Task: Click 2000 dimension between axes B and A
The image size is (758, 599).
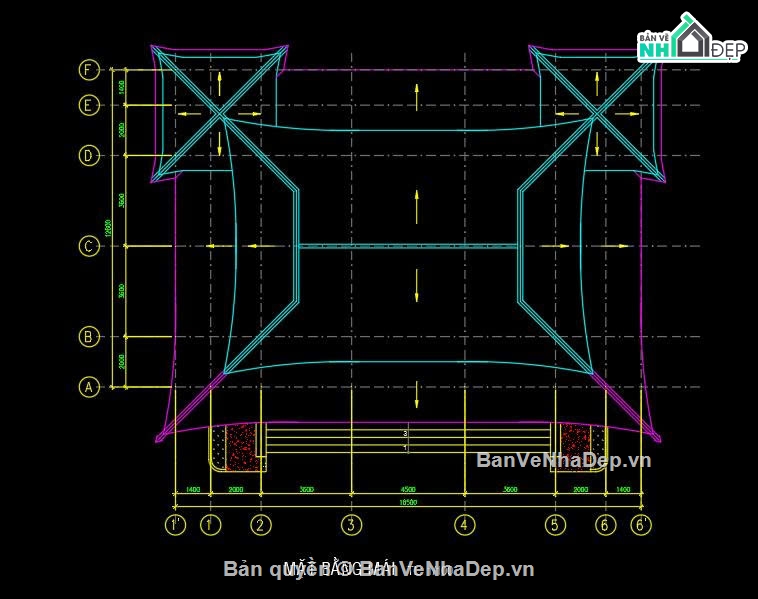Action: coord(122,361)
